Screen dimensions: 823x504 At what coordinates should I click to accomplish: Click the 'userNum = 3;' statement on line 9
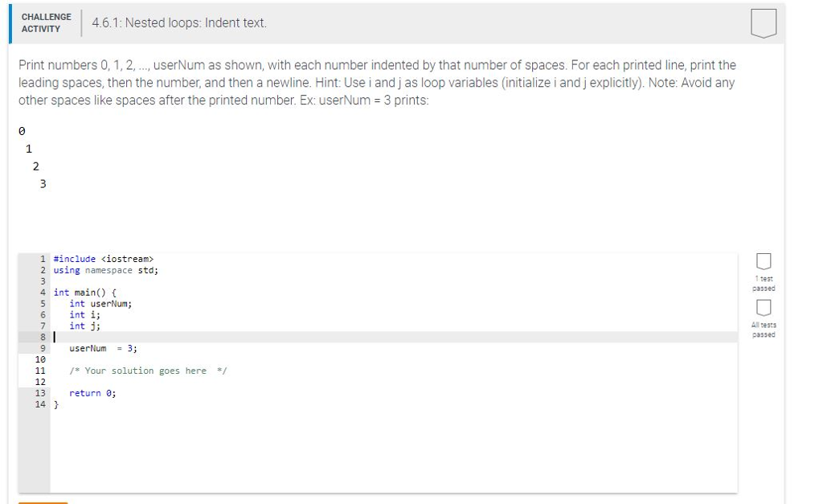point(101,348)
